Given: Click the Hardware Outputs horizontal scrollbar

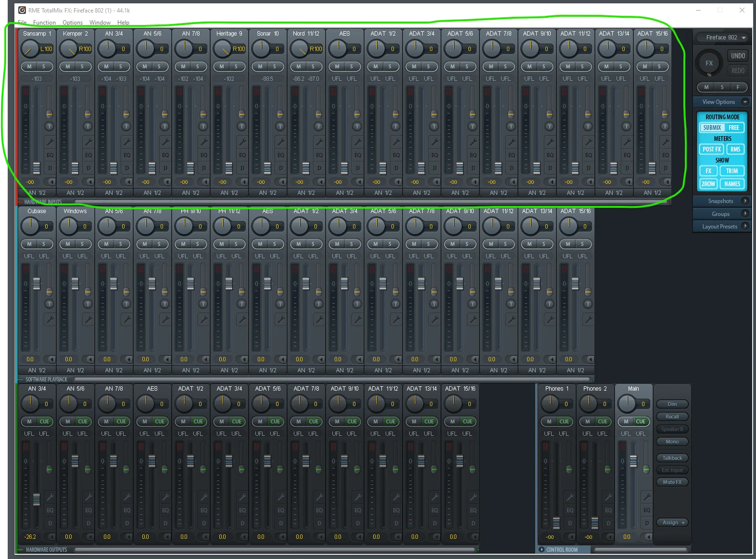Looking at the screenshot, I should 276,549.
